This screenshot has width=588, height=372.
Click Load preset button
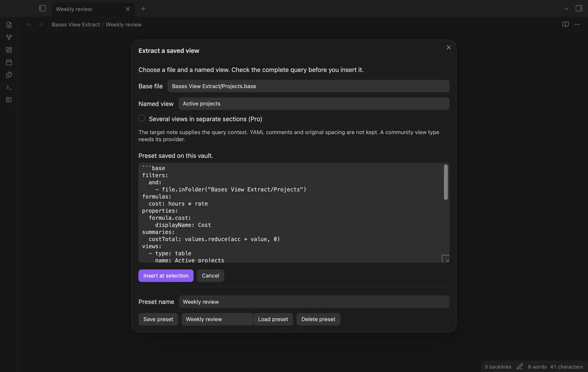click(x=273, y=319)
